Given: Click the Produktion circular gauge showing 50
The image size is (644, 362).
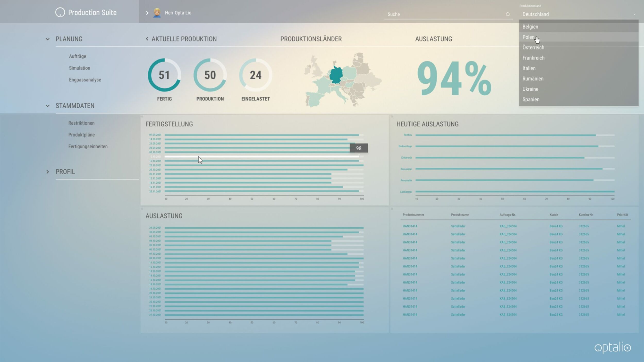Looking at the screenshot, I should point(210,75).
